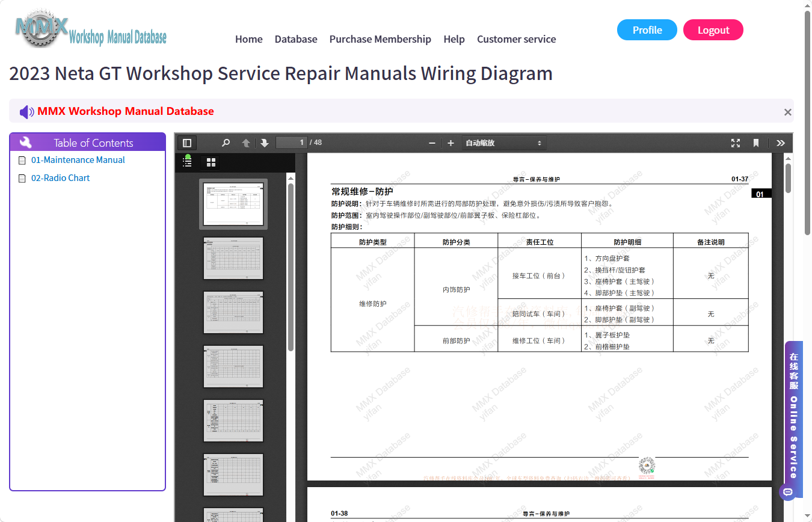This screenshot has height=522, width=812.
Task: Click the page number input field
Action: (x=292, y=143)
